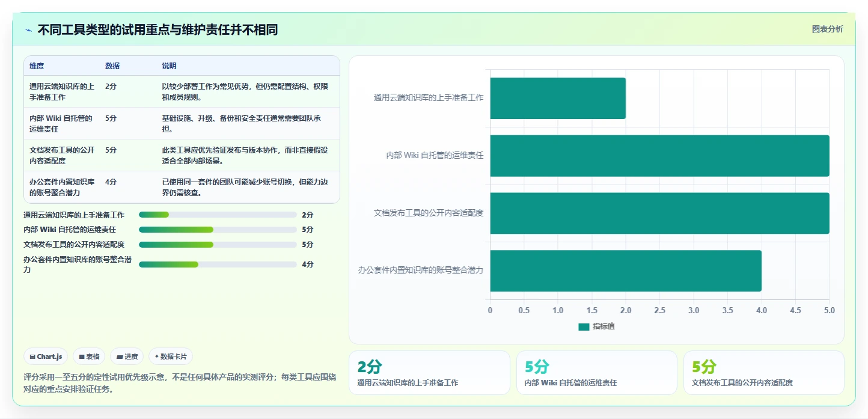Click the 内部 Wiki 自托管的运维责任 progress bar

coord(218,229)
